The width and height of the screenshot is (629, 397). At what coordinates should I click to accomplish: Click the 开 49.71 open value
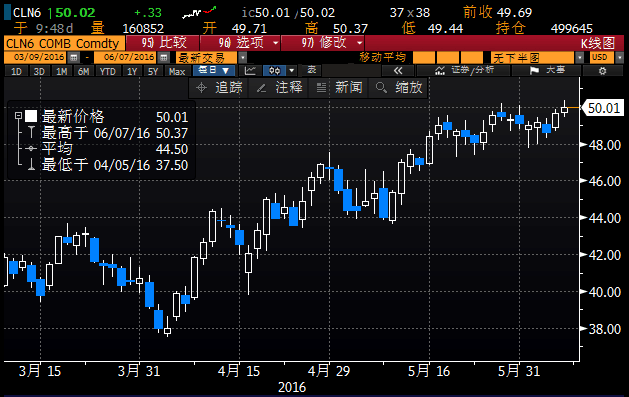(x=235, y=28)
